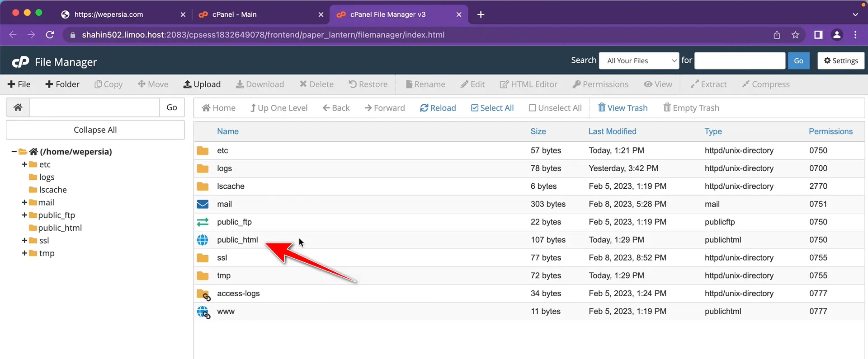Select the etc folder row name

coord(222,150)
